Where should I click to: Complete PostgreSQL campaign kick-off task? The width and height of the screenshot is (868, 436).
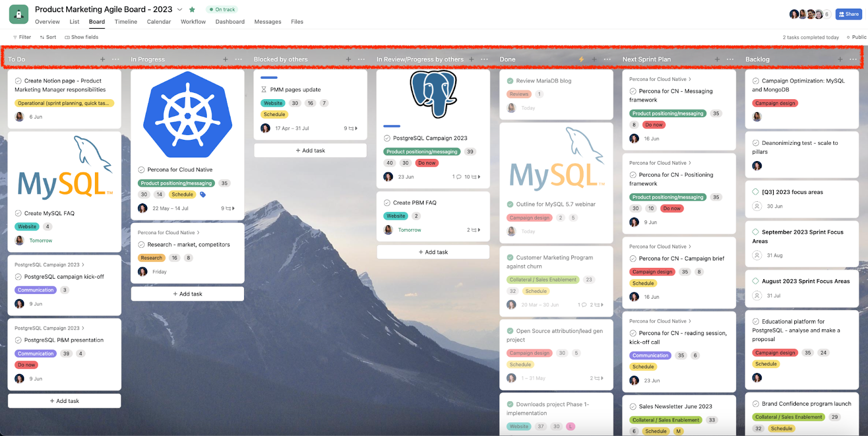(18, 277)
